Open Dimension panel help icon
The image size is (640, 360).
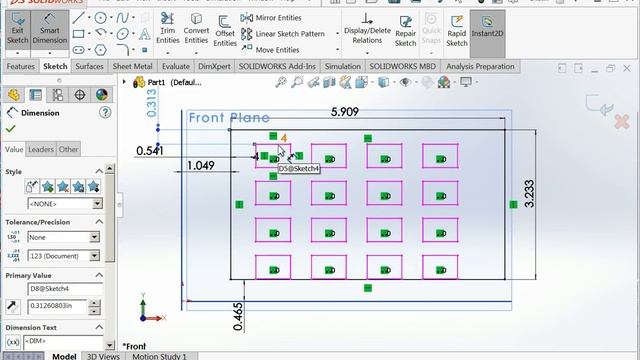click(x=105, y=112)
